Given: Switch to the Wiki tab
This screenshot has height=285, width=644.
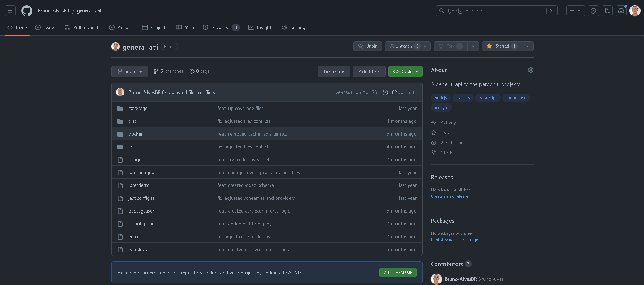Looking at the screenshot, I should click(x=185, y=27).
